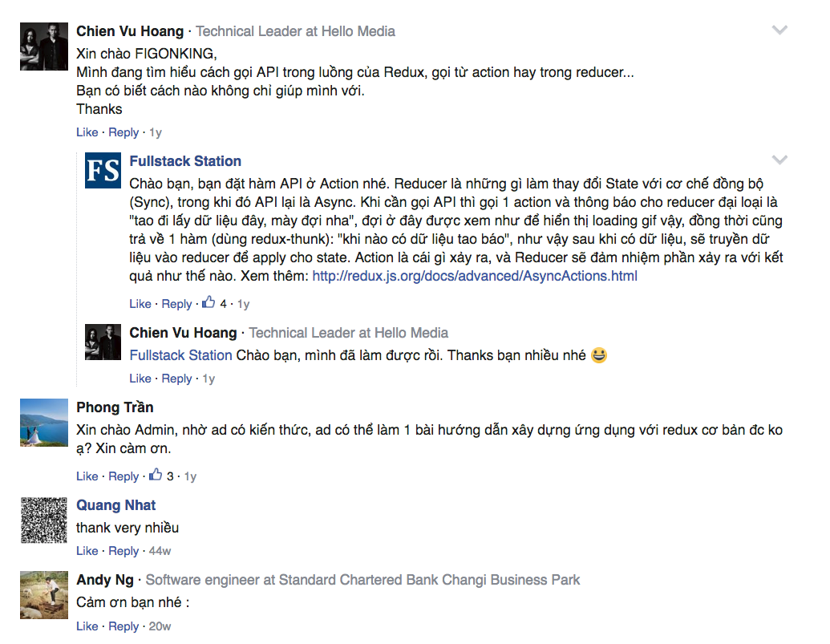Screen dimensions: 830x644
Task: Open Quang Nhat's QR code avatar
Action: click(44, 520)
